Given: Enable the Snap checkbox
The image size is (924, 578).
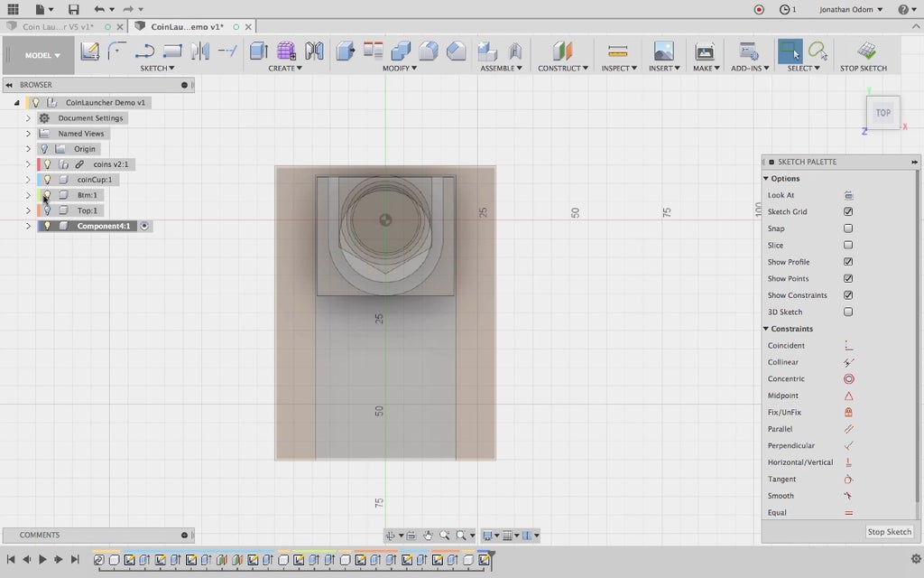Looking at the screenshot, I should [x=848, y=228].
